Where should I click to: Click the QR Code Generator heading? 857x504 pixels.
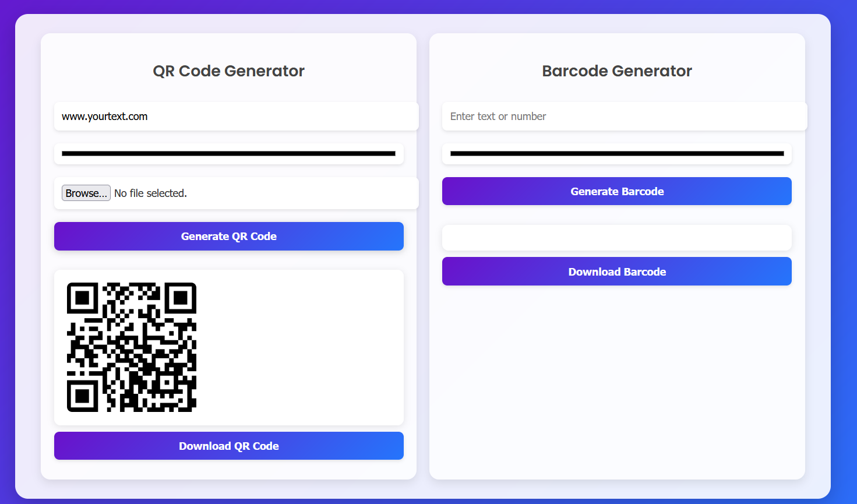229,71
